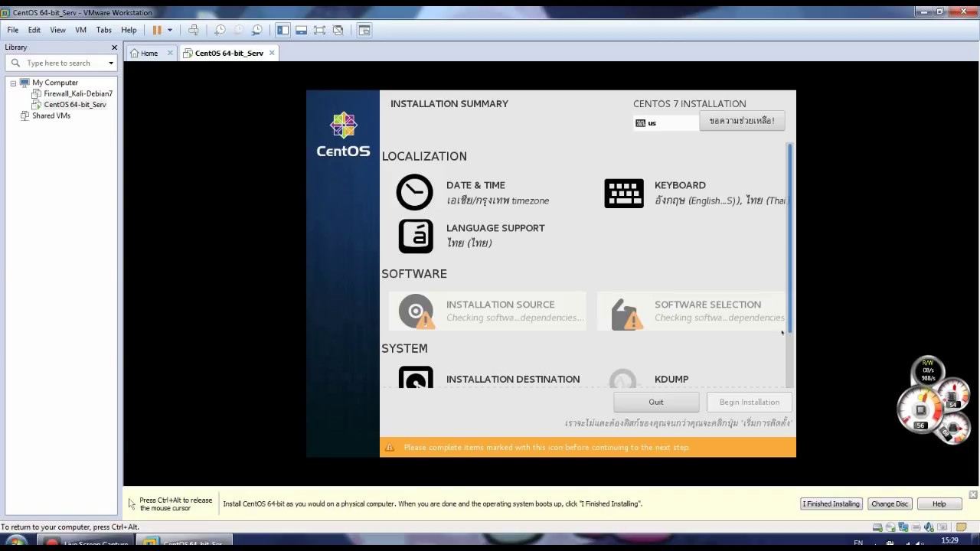The width and height of the screenshot is (980, 551).
Task: Click CD/DVD drive status bar icon
Action: [x=891, y=527]
